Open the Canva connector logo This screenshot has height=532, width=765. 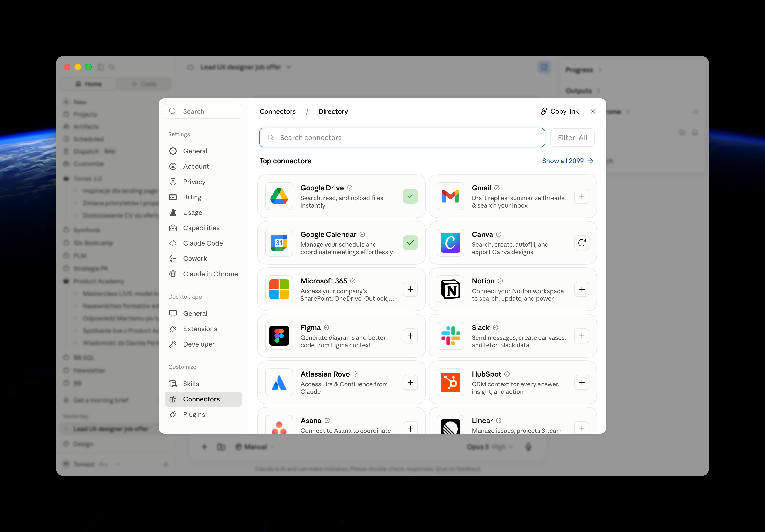tap(450, 243)
